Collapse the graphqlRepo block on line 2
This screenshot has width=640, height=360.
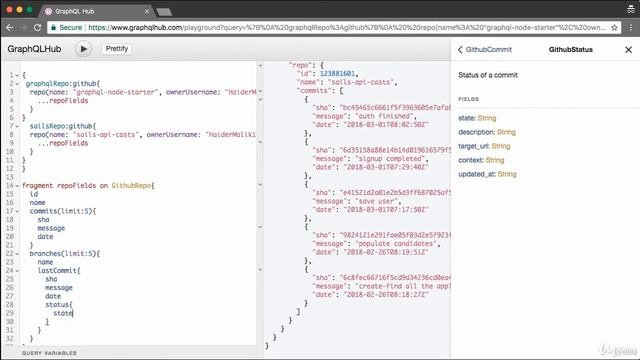coord(17,84)
